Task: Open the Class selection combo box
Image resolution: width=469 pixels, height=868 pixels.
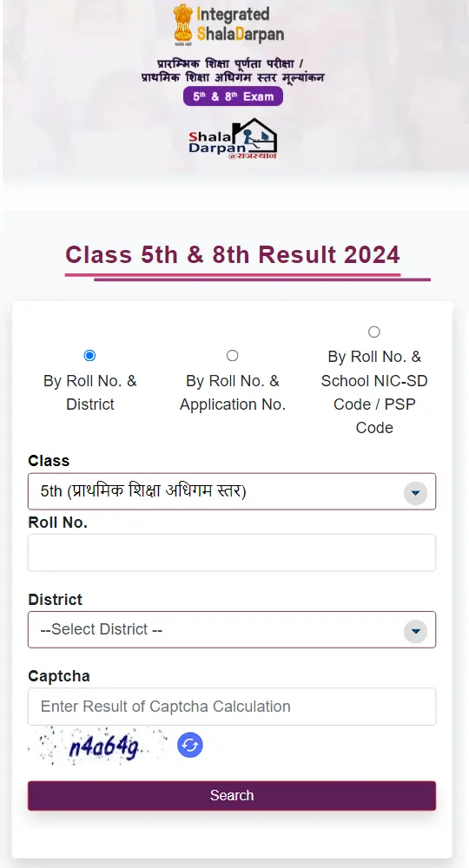Action: point(232,491)
